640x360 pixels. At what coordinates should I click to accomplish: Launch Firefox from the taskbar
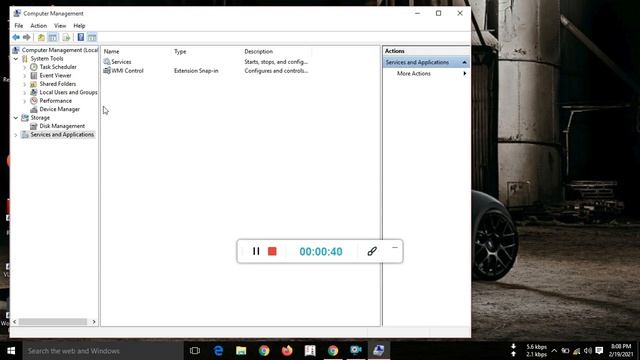tap(287, 351)
